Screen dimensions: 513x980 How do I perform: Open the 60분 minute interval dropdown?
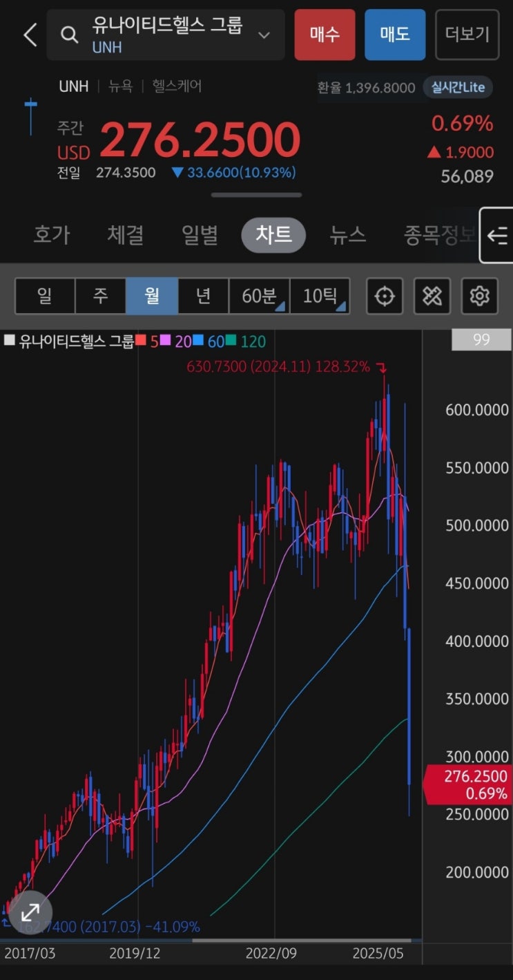[260, 296]
